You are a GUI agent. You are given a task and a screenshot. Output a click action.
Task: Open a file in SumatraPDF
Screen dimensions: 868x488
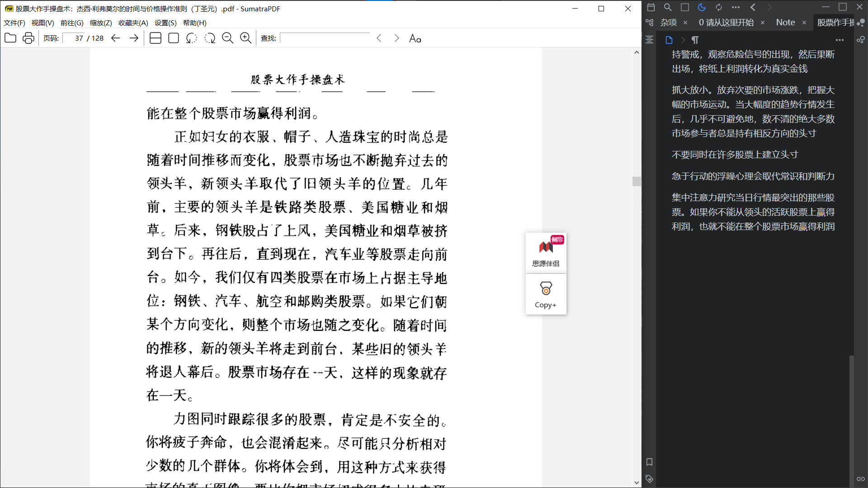[10, 38]
